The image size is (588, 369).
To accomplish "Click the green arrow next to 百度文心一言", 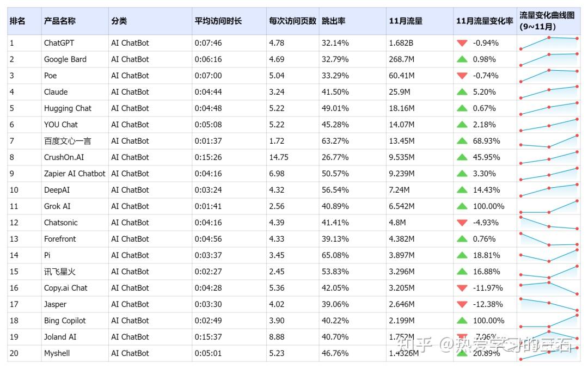I will click(x=462, y=141).
